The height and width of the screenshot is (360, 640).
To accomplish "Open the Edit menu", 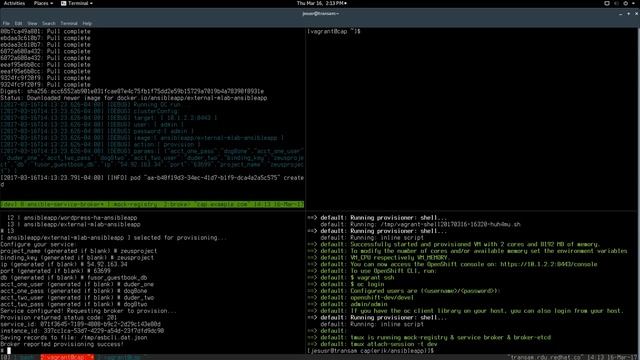I will (18, 24).
